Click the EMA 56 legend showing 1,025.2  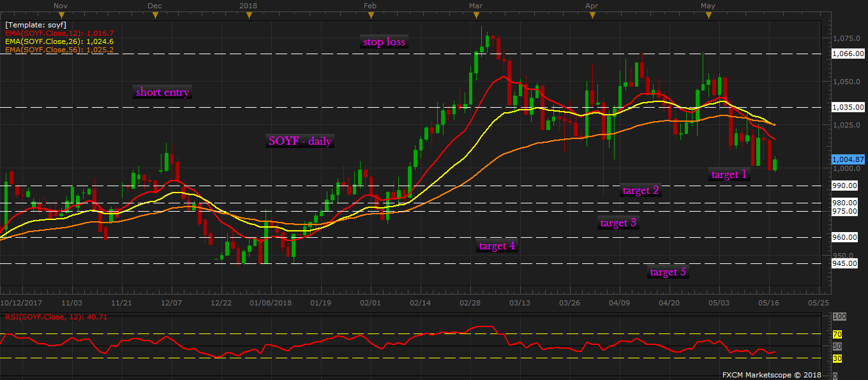pos(59,49)
